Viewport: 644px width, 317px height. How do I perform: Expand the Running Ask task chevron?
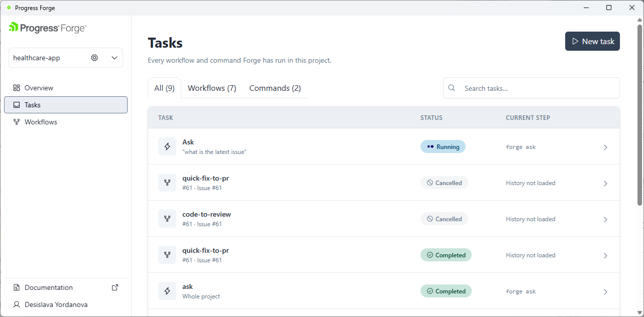click(605, 147)
